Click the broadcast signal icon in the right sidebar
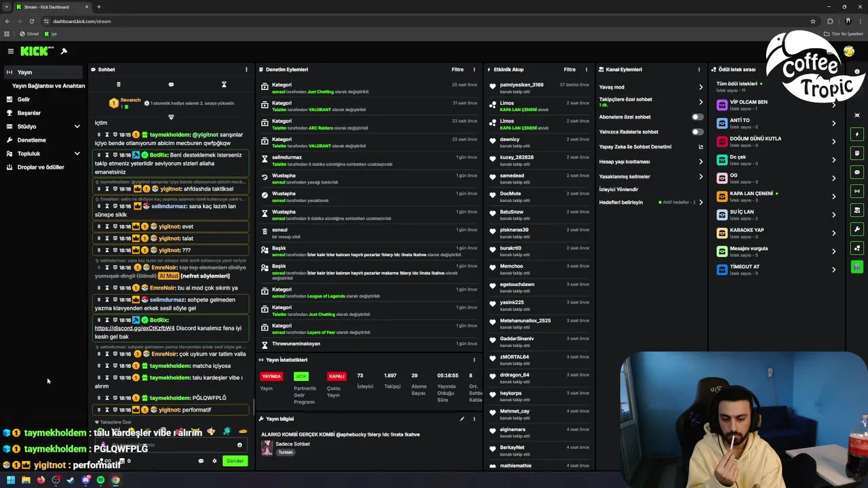This screenshot has width=868, height=488. coord(857,191)
